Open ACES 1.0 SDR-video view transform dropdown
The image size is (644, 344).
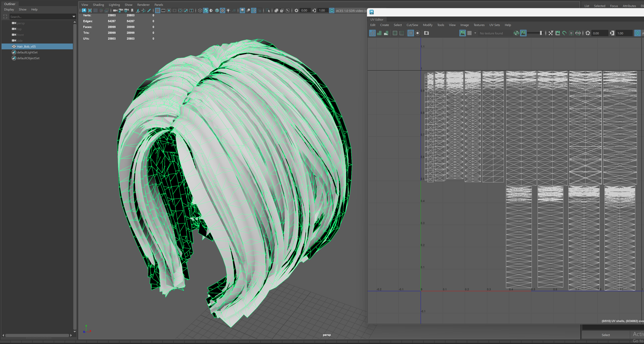pos(350,10)
